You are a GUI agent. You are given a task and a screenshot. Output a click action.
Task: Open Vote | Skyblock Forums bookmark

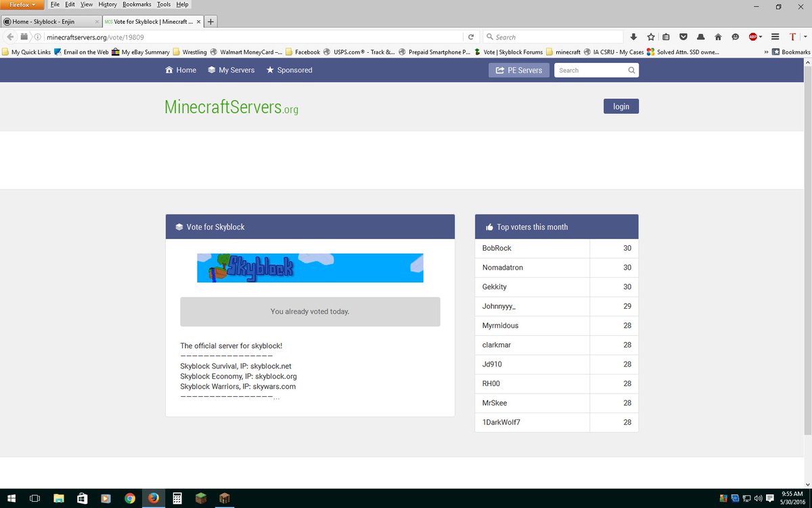click(509, 51)
